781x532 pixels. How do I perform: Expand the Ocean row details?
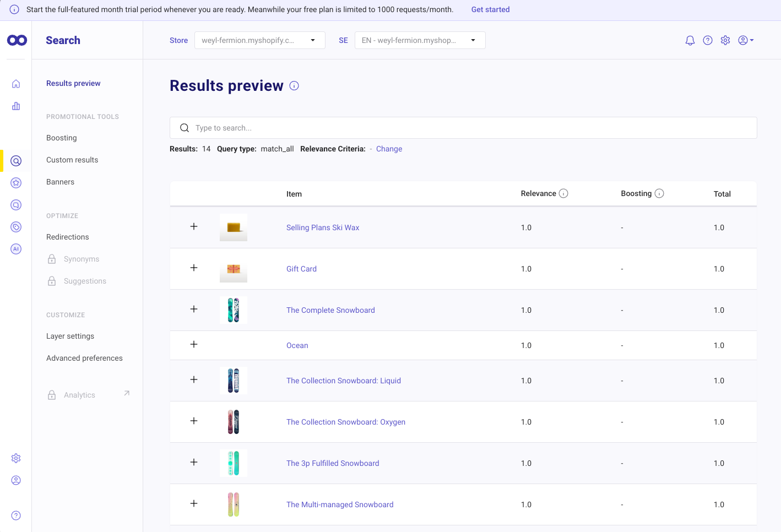(x=194, y=344)
